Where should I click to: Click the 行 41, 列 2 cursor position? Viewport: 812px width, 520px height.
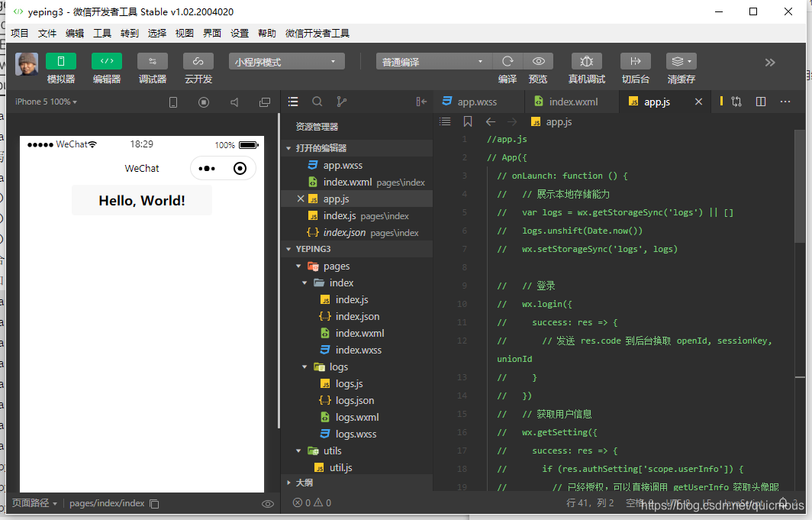(x=590, y=503)
